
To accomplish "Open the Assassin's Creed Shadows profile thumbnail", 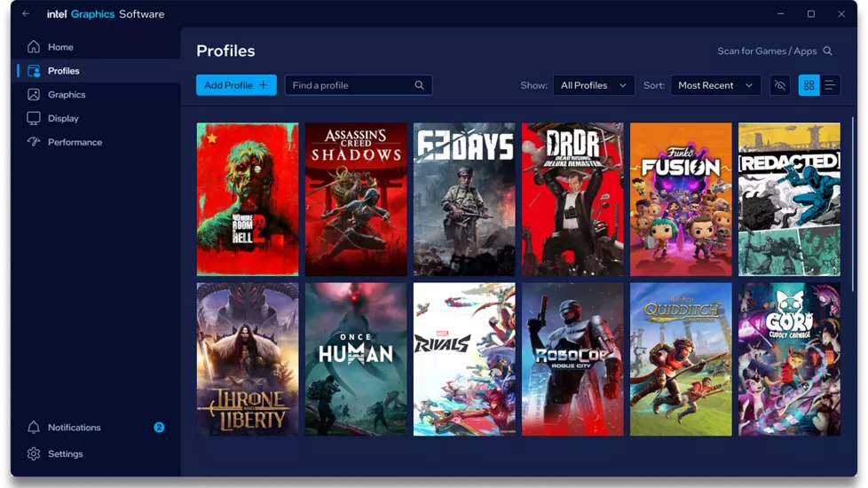I will click(356, 199).
